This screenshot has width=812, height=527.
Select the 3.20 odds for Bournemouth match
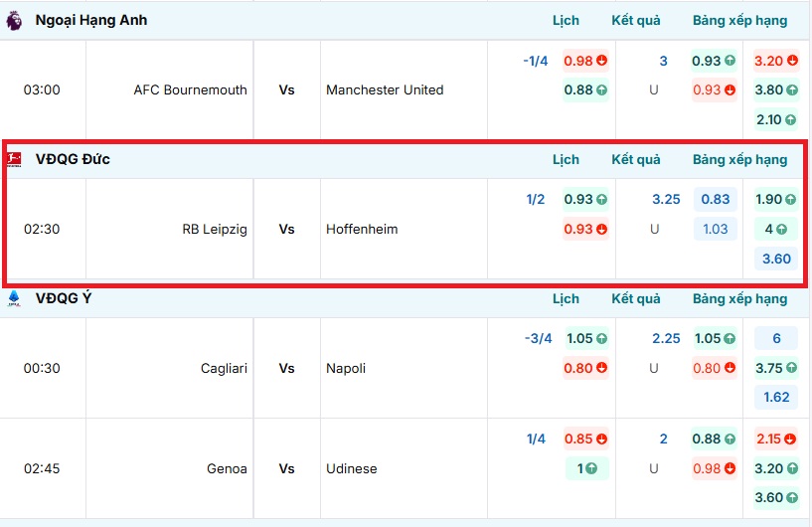pos(776,61)
